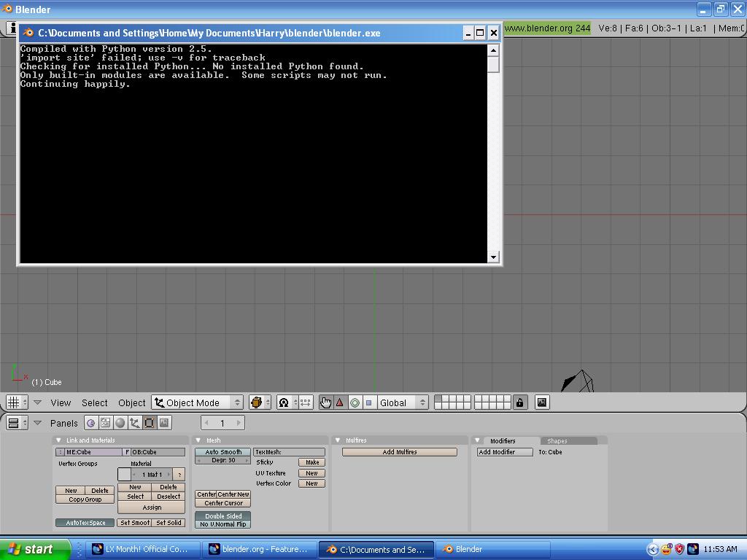This screenshot has height=560, width=747.
Task: Toggle move object centers only
Action: pos(306,402)
